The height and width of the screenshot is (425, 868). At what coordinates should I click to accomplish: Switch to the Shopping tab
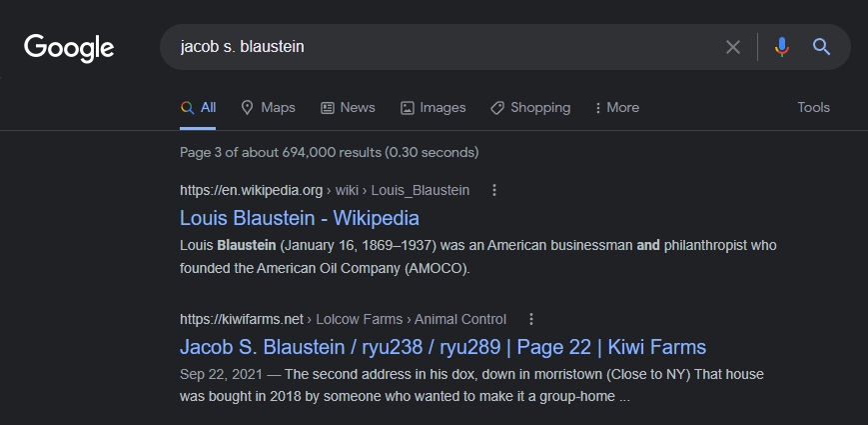(x=539, y=108)
